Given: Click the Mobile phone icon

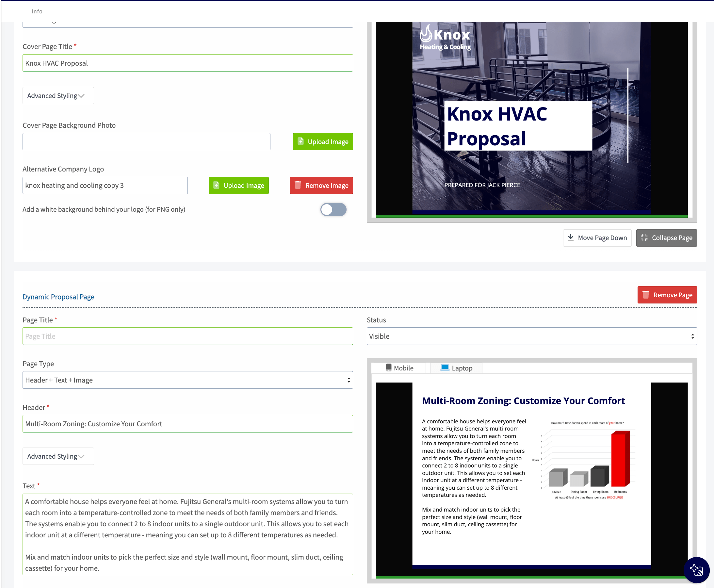Looking at the screenshot, I should coord(388,367).
